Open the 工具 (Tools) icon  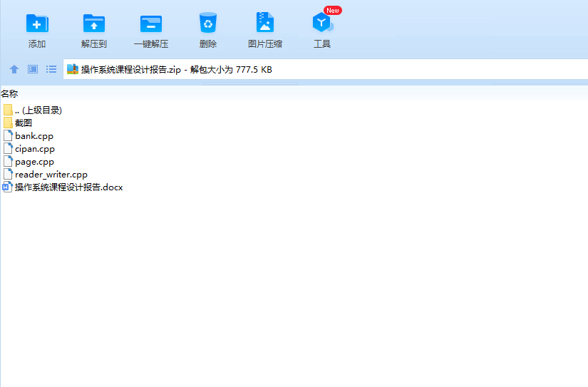[x=322, y=23]
